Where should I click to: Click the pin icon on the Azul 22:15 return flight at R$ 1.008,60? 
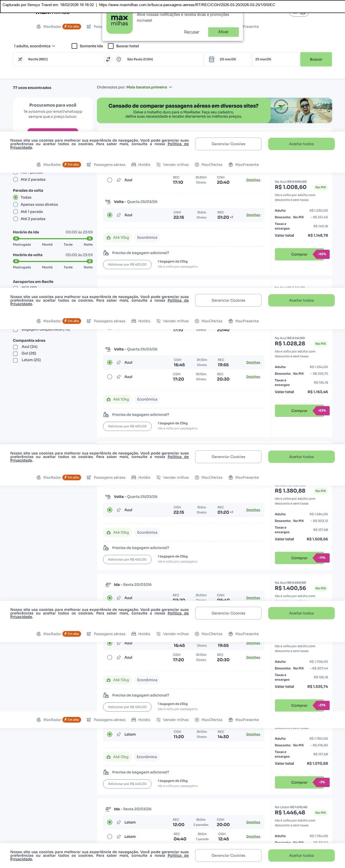[119, 215]
